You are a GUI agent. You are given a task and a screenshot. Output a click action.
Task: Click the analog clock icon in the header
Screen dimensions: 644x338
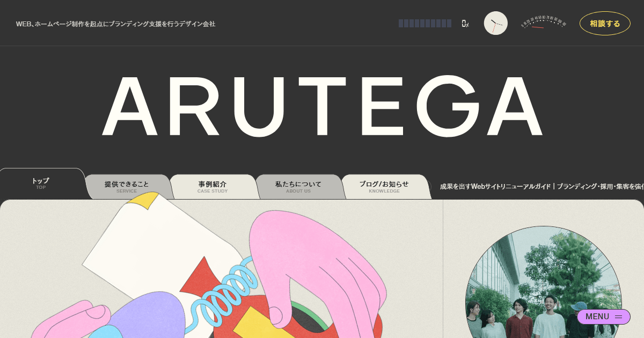(x=495, y=23)
